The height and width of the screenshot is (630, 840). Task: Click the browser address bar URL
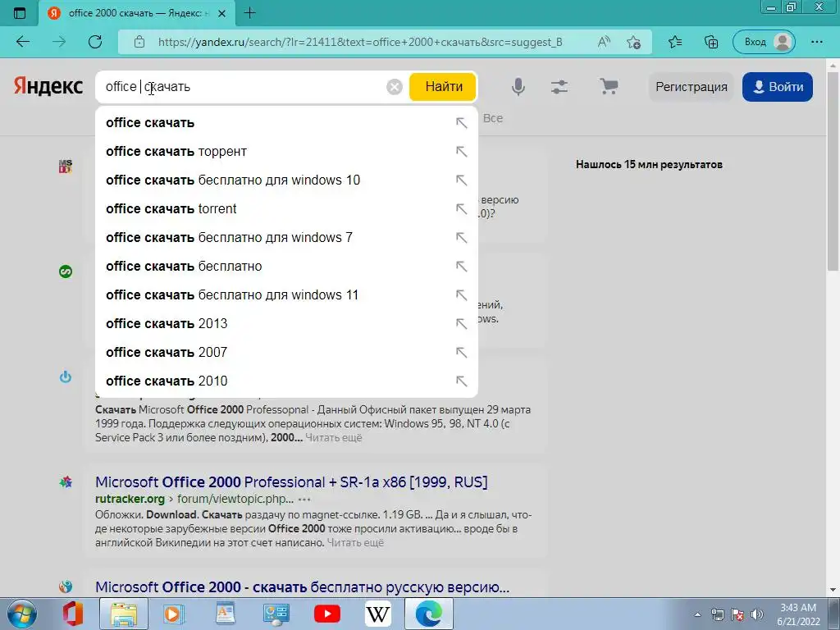[361, 42]
